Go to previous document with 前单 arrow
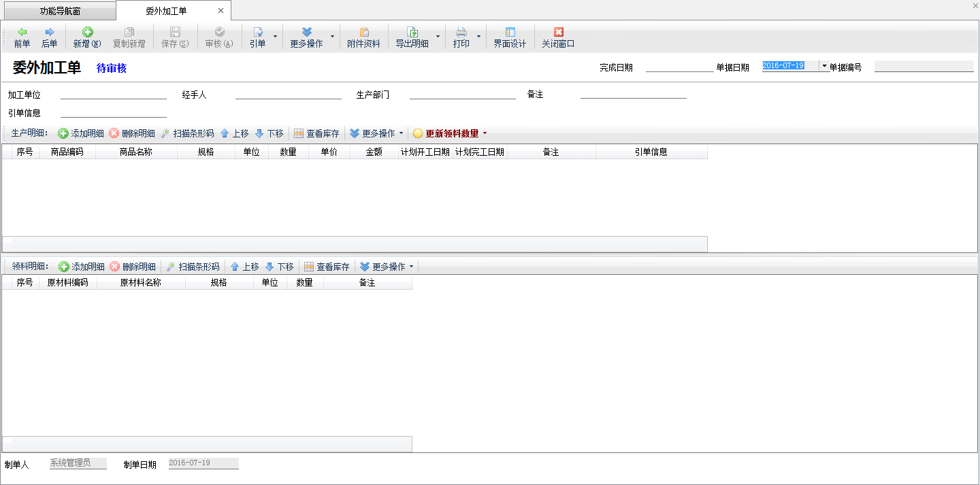The image size is (980, 485). [22, 37]
